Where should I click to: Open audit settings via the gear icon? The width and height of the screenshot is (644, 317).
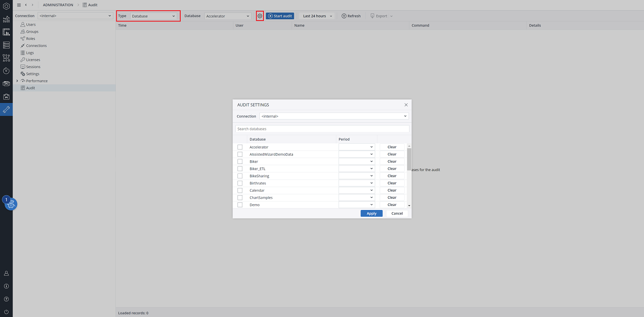coord(260,16)
